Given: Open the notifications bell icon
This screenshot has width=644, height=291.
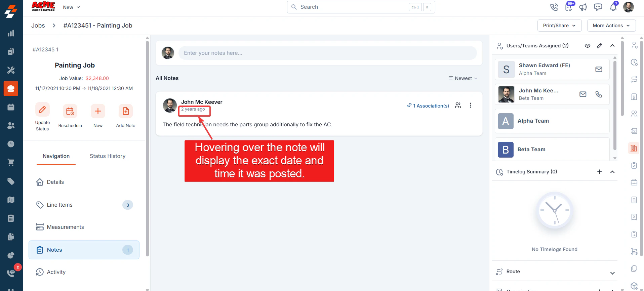Looking at the screenshot, I should click(613, 7).
